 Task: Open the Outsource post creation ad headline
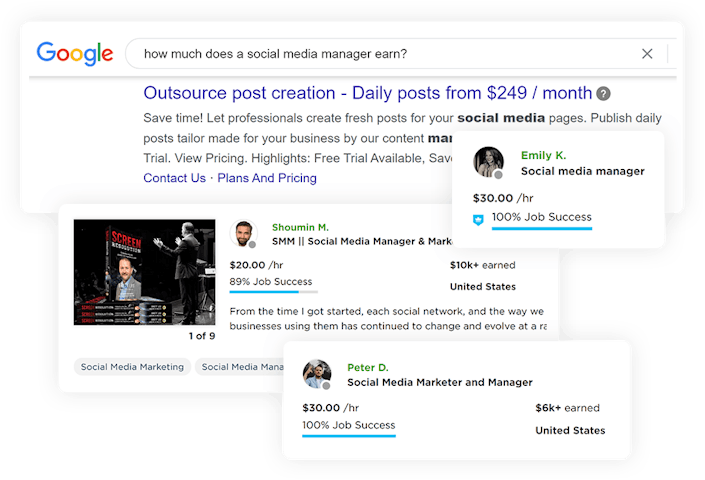pyautogui.click(x=367, y=93)
